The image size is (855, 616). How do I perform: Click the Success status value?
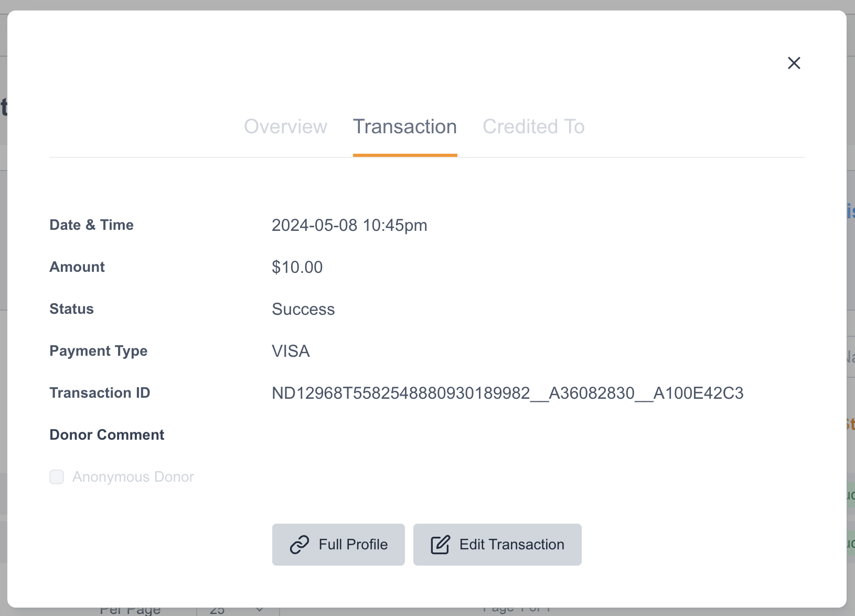pyautogui.click(x=303, y=309)
